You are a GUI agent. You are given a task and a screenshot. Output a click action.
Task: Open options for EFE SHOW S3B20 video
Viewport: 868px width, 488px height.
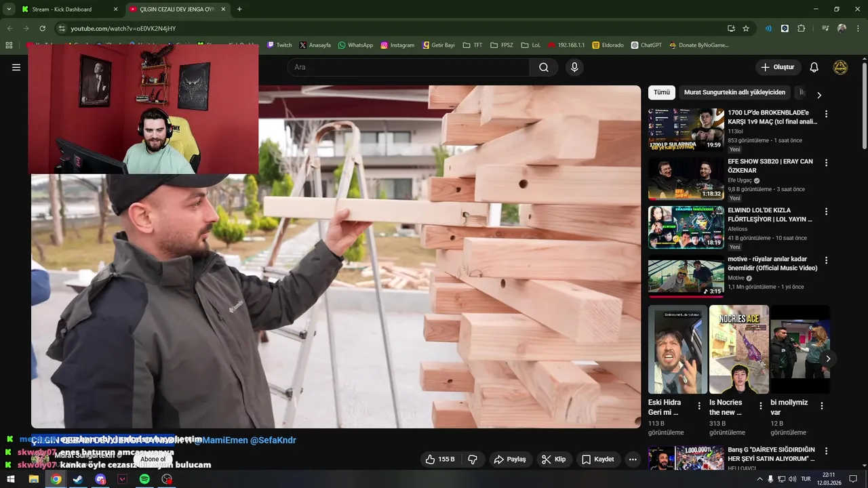[x=826, y=163]
